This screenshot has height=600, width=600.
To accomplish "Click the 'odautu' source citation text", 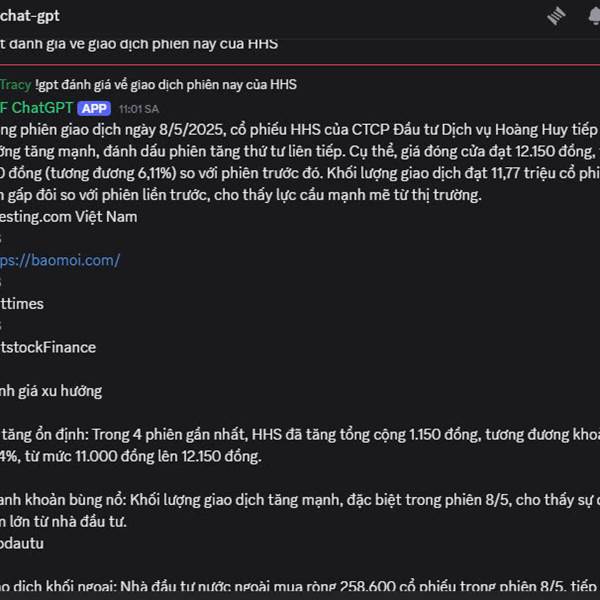I will pyautogui.click(x=22, y=543).
